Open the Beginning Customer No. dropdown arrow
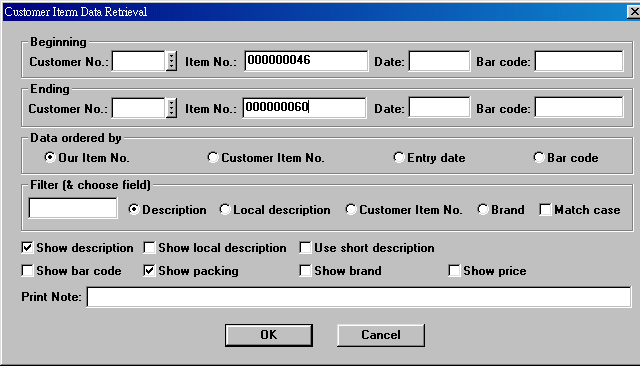The height and width of the screenshot is (366, 640). [x=171, y=61]
